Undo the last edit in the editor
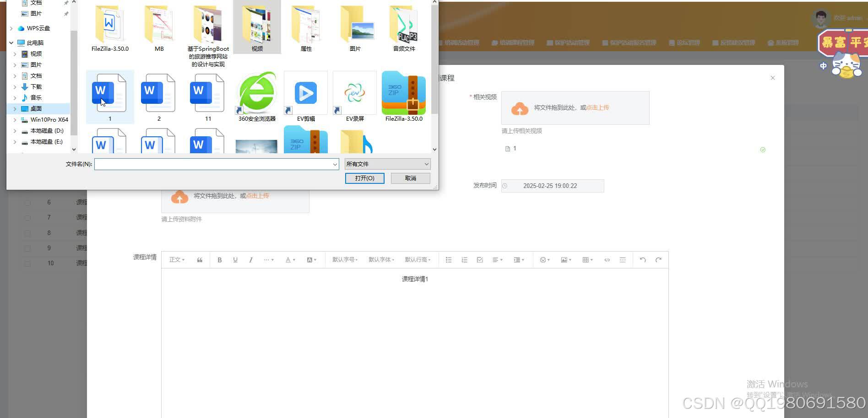The width and height of the screenshot is (868, 418). coord(643,259)
